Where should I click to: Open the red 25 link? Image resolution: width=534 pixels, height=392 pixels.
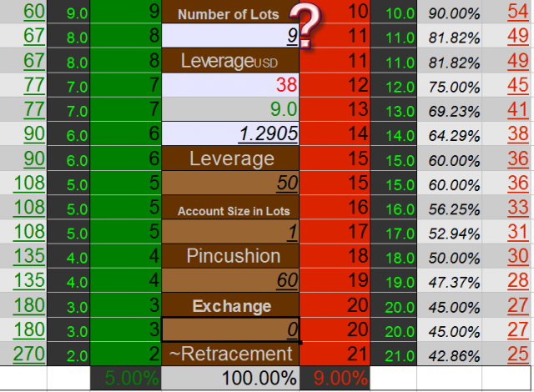pyautogui.click(x=518, y=354)
